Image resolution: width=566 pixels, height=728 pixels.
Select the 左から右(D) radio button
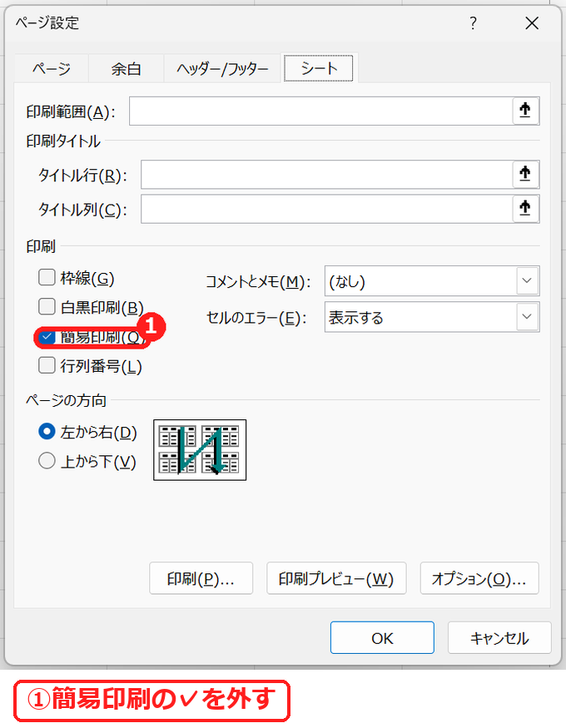pyautogui.click(x=47, y=432)
